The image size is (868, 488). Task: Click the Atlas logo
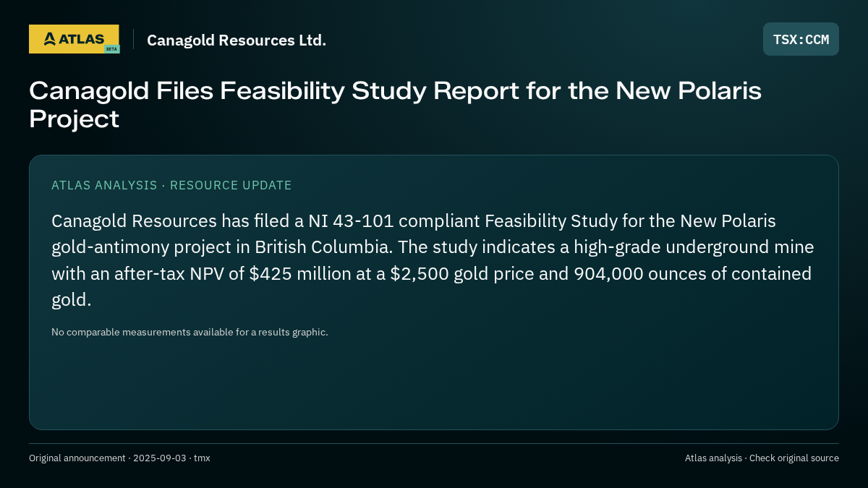pyautogui.click(x=74, y=39)
